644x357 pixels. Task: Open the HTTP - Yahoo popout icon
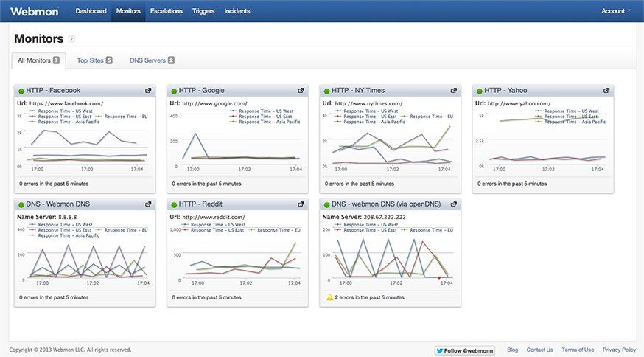tap(606, 91)
